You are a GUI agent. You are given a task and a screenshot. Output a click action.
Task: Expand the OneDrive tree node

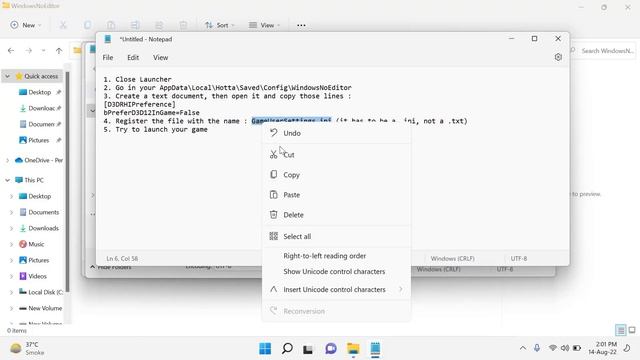coord(7,160)
